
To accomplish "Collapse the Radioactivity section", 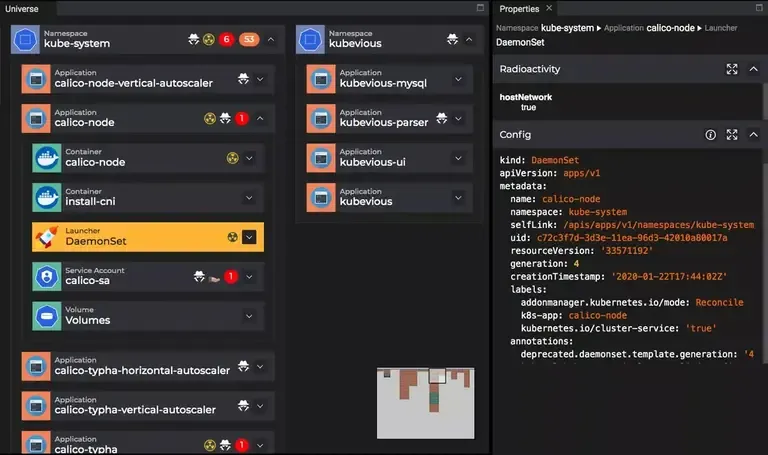I will pyautogui.click(x=753, y=69).
